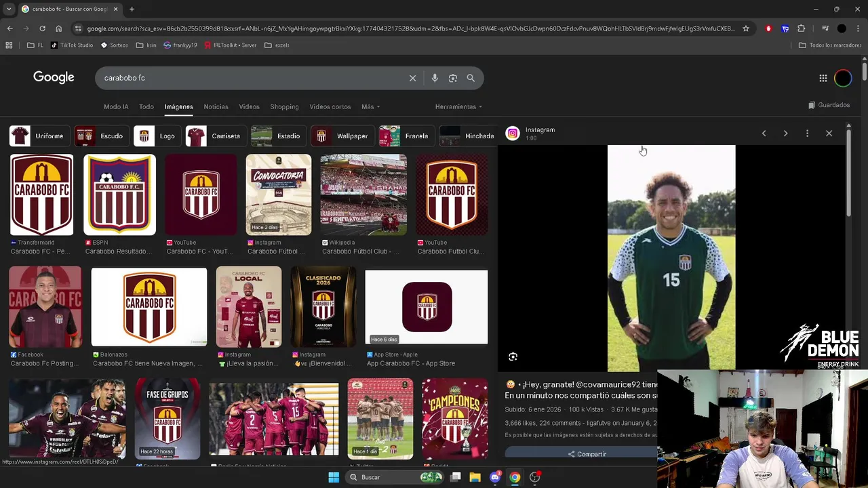The width and height of the screenshot is (868, 488).
Task: Open the Transfermarkt Carabobo FC logo thumbnail
Action: click(x=41, y=195)
